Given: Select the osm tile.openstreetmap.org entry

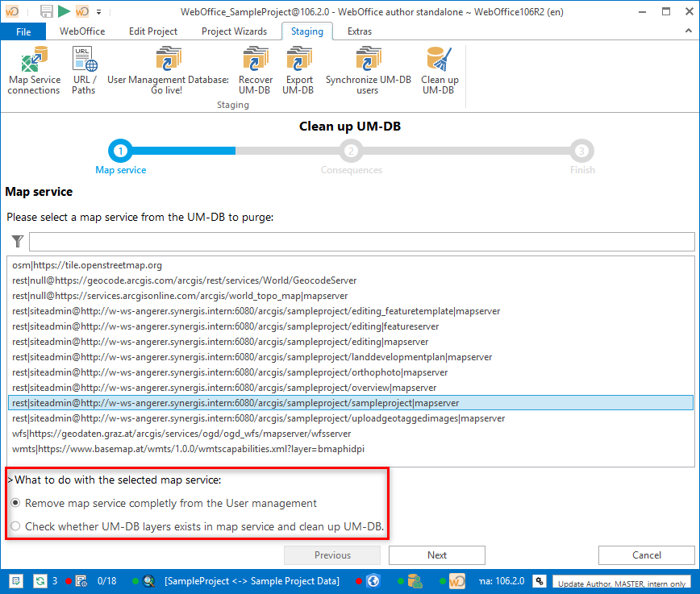Looking at the screenshot, I should tap(87, 265).
